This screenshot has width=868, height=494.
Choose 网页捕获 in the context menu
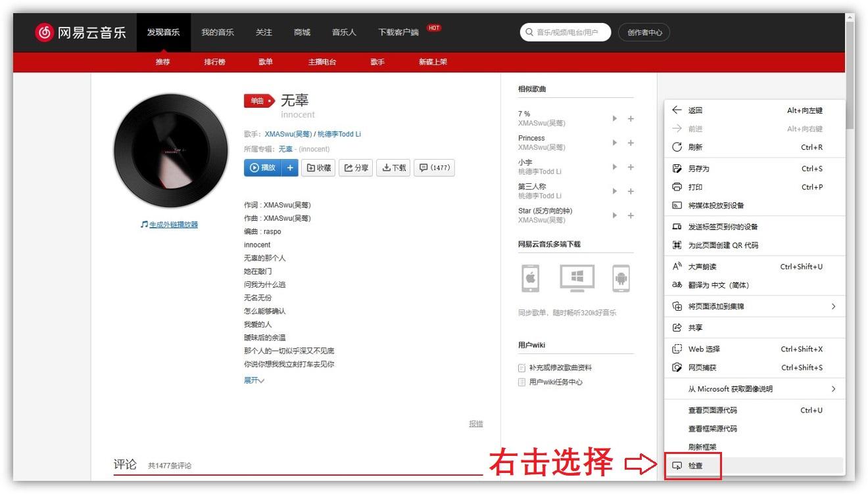[754, 368]
